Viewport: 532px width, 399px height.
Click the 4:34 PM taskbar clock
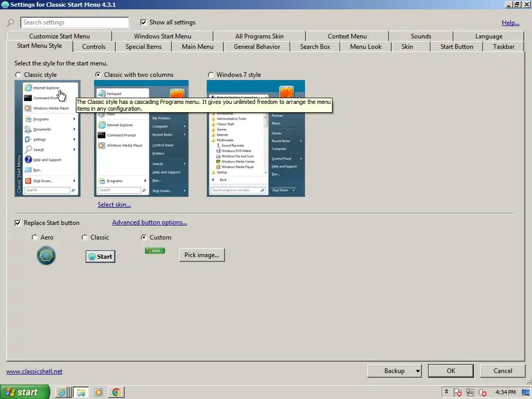tap(505, 392)
